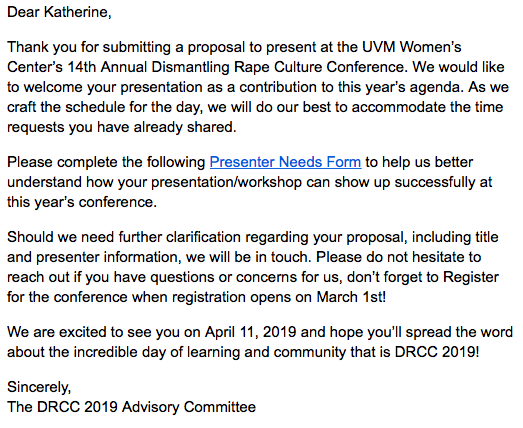Click the 'Sincerely,' closing line
The image size is (523, 428).
pos(39,387)
